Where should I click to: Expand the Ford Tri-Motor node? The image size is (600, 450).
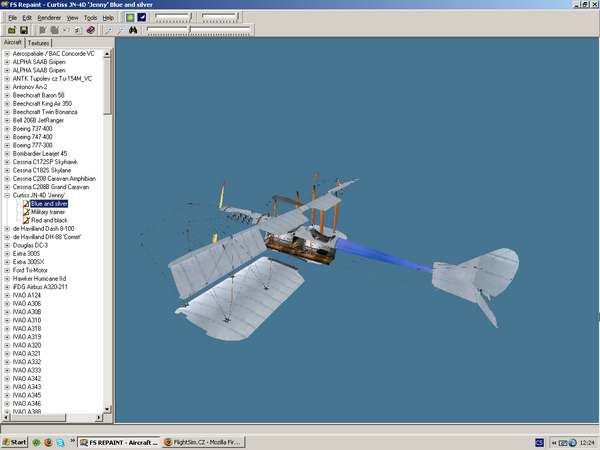pyautogui.click(x=7, y=270)
